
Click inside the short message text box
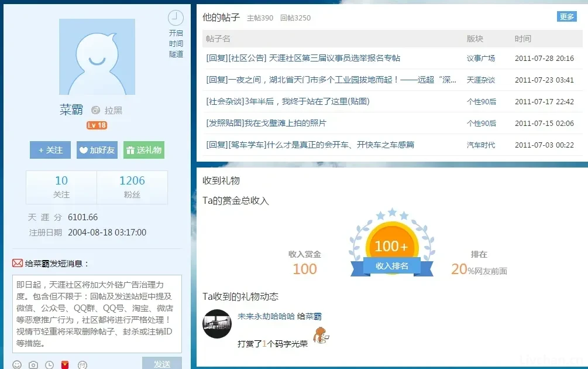pyautogui.click(x=97, y=313)
